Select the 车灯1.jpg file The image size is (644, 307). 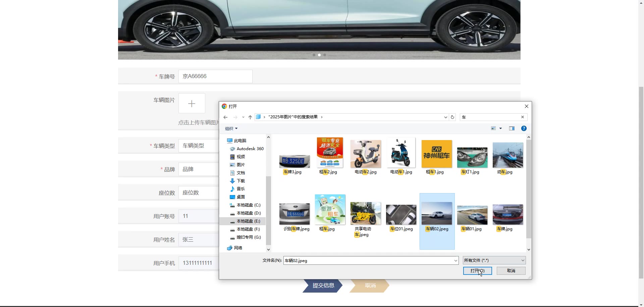[472, 161]
